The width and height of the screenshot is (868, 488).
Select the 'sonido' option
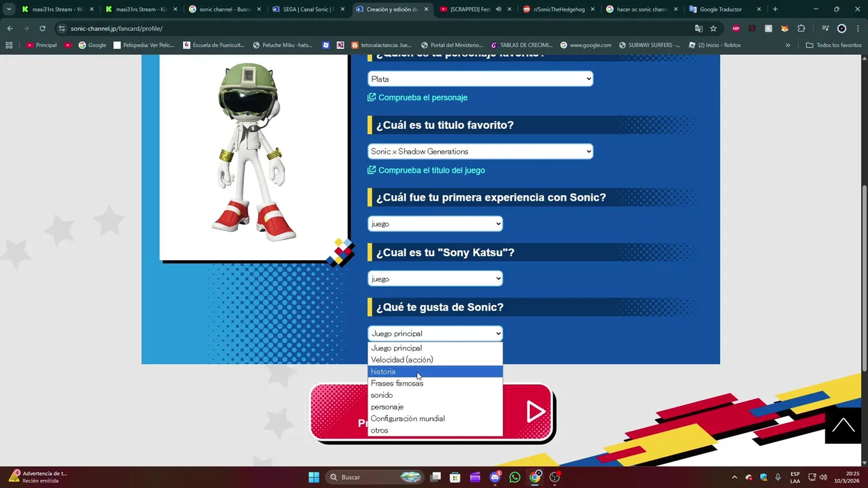(x=435, y=395)
